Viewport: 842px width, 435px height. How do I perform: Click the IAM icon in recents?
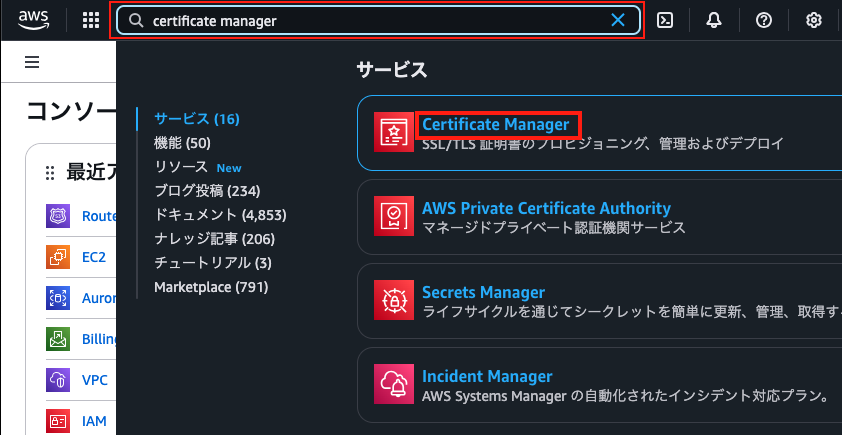coord(58,421)
